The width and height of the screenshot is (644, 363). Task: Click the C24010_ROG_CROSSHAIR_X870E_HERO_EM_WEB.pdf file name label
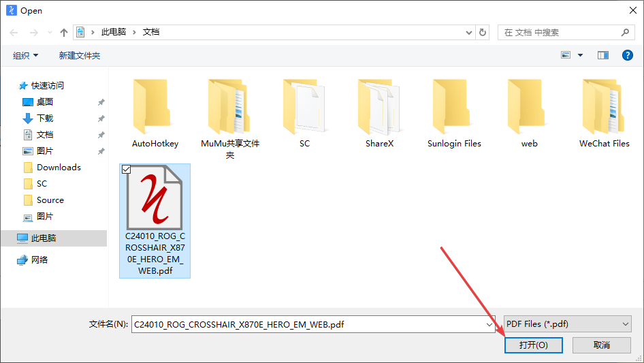click(x=155, y=253)
